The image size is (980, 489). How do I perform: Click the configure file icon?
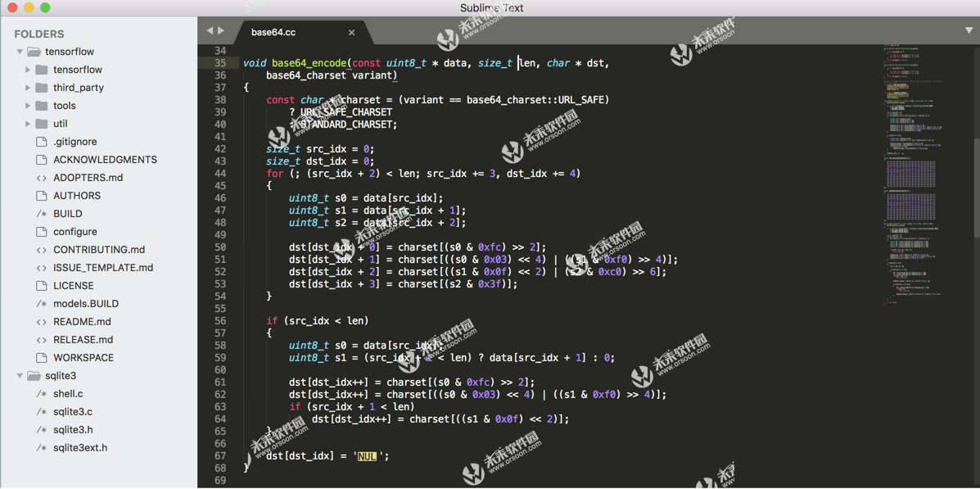(x=42, y=231)
